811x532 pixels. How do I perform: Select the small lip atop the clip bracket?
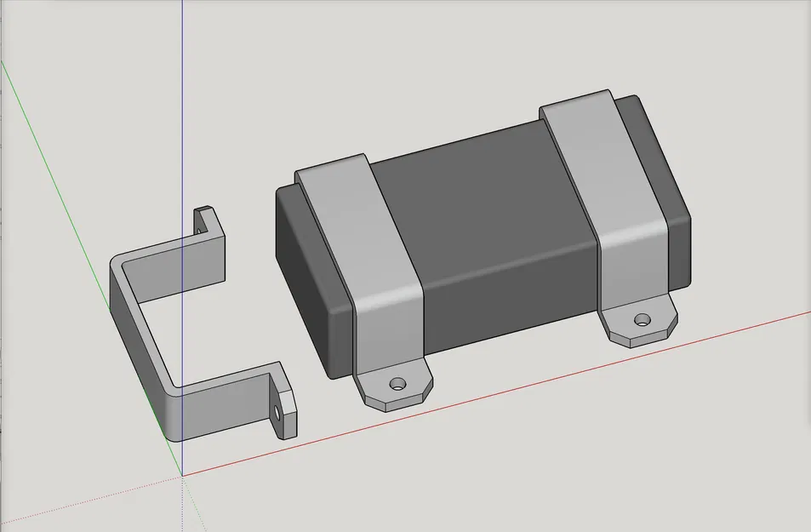point(204,220)
